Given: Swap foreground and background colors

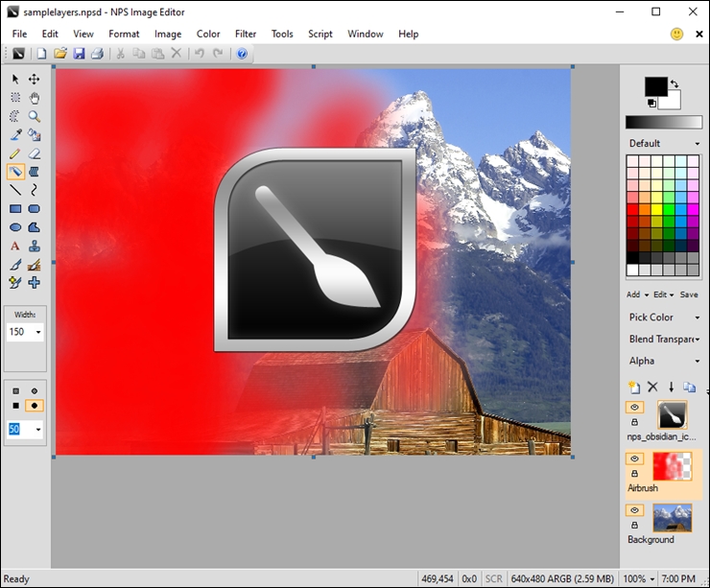Looking at the screenshot, I should 674,83.
